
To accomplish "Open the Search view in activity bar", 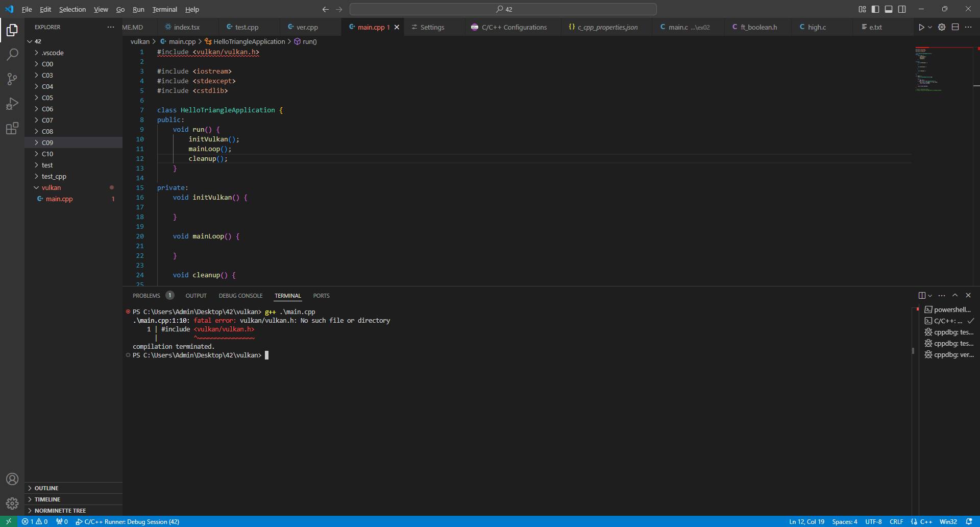I will click(x=12, y=55).
